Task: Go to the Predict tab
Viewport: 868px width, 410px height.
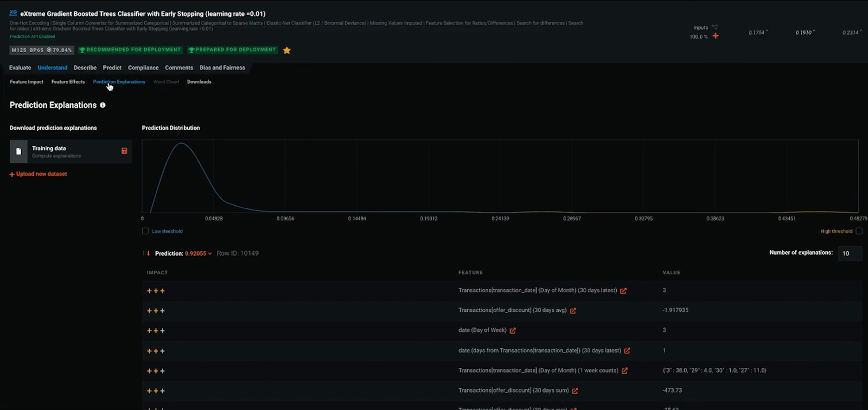Action: coord(112,68)
